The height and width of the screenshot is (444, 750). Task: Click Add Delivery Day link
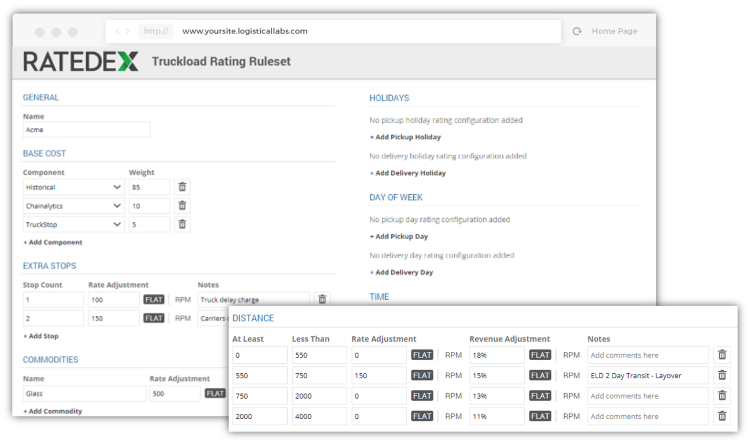(x=402, y=272)
